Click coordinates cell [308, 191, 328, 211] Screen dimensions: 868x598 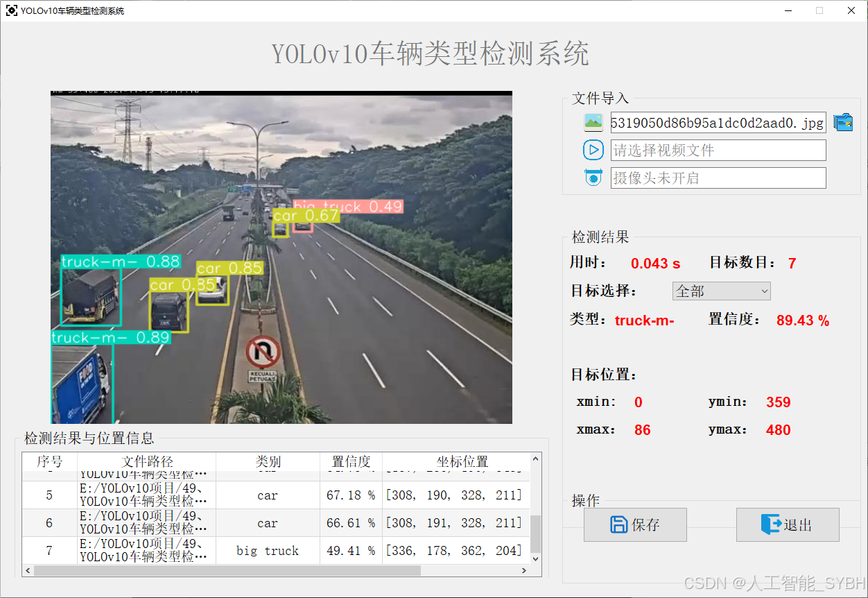[455, 523]
